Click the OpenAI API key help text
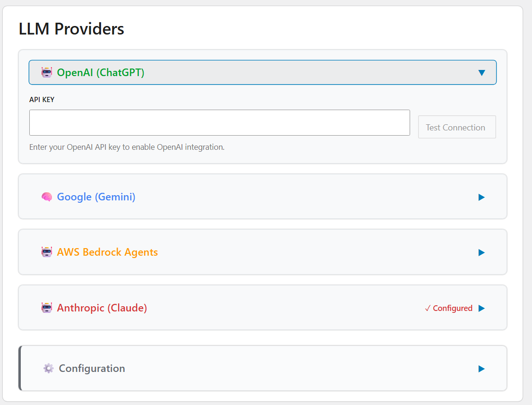532x405 pixels. pos(127,147)
